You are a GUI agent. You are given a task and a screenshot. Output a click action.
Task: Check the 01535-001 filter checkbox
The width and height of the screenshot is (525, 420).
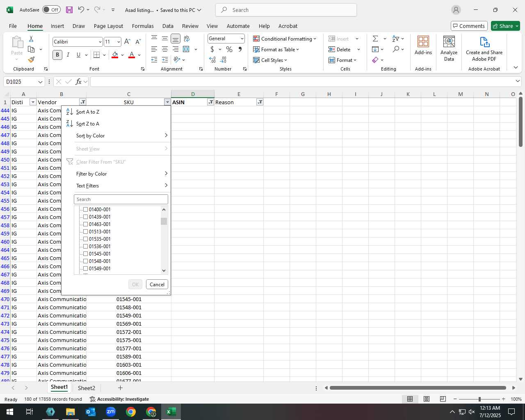(x=86, y=239)
